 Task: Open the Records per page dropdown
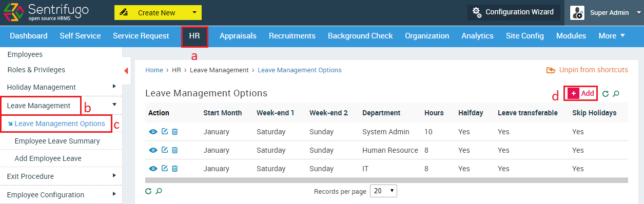383,191
